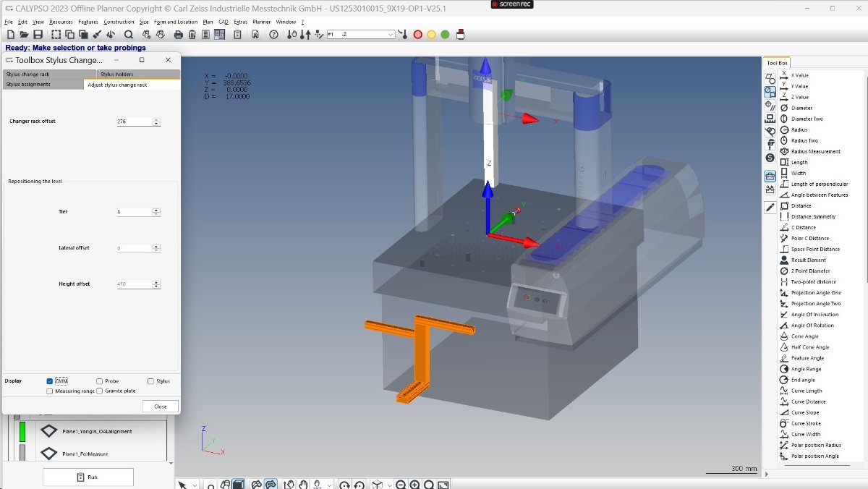Click the green traffic light indicator
Image resolution: width=868 pixels, height=489 pixels.
pos(445,34)
